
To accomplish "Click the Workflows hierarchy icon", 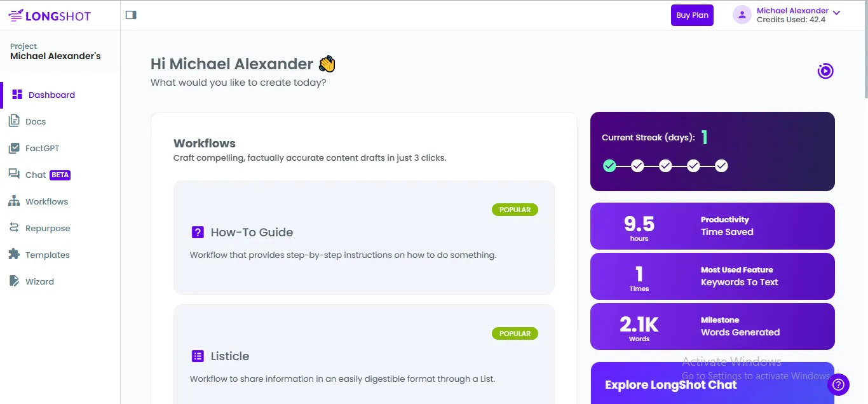I will (14, 201).
